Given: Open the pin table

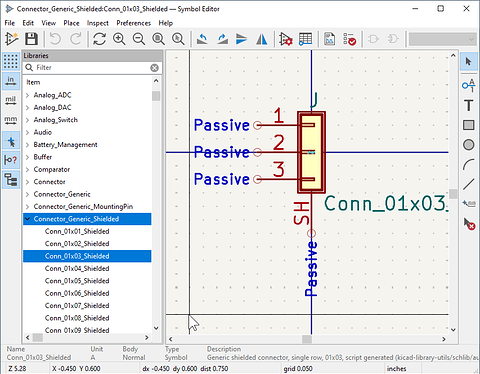Looking at the screenshot, I should [305, 39].
